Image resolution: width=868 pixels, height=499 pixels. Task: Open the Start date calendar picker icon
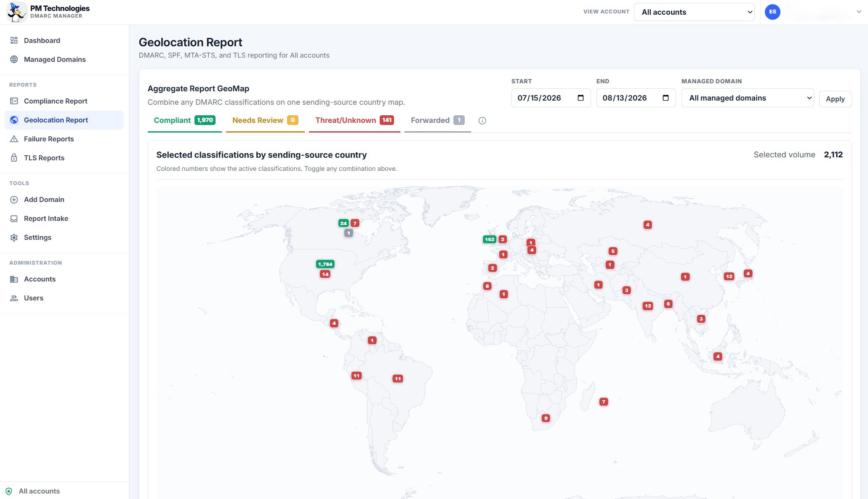click(580, 98)
